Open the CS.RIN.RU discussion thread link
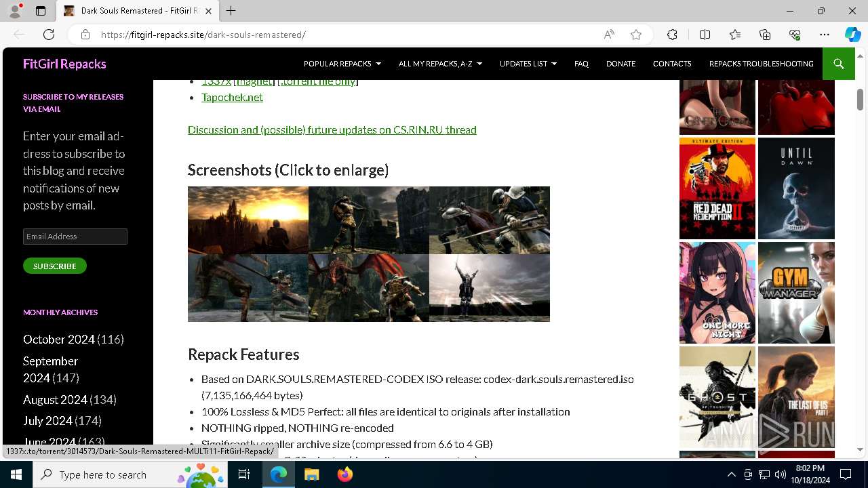Image resolution: width=868 pixels, height=488 pixels. [332, 129]
